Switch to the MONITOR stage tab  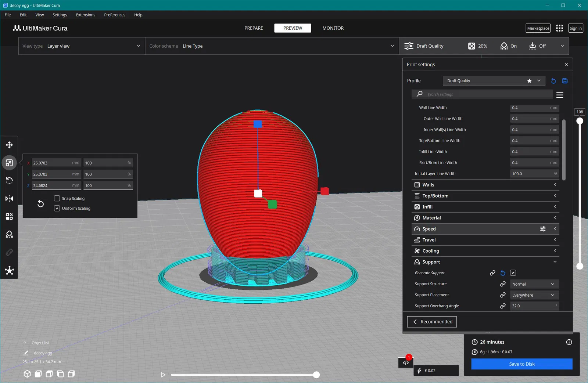(333, 28)
